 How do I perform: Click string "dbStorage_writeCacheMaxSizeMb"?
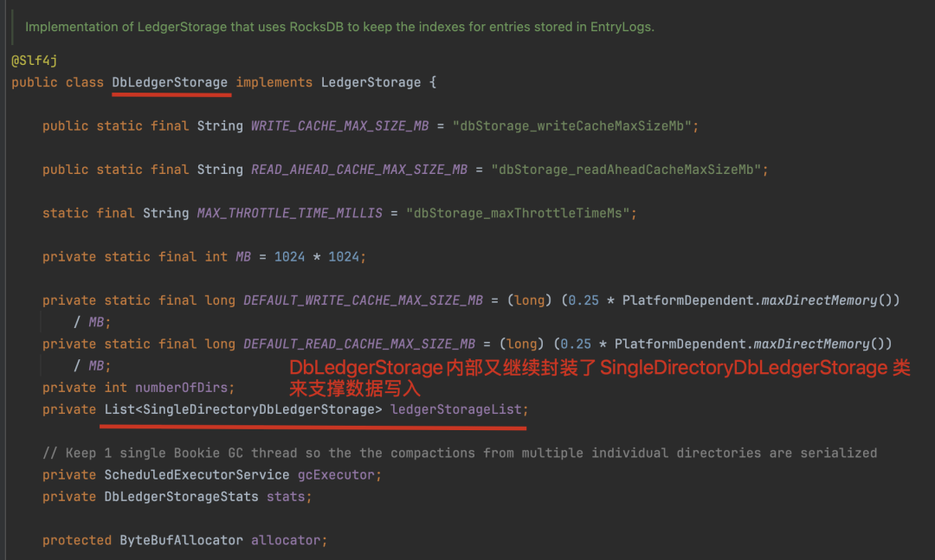572,126
